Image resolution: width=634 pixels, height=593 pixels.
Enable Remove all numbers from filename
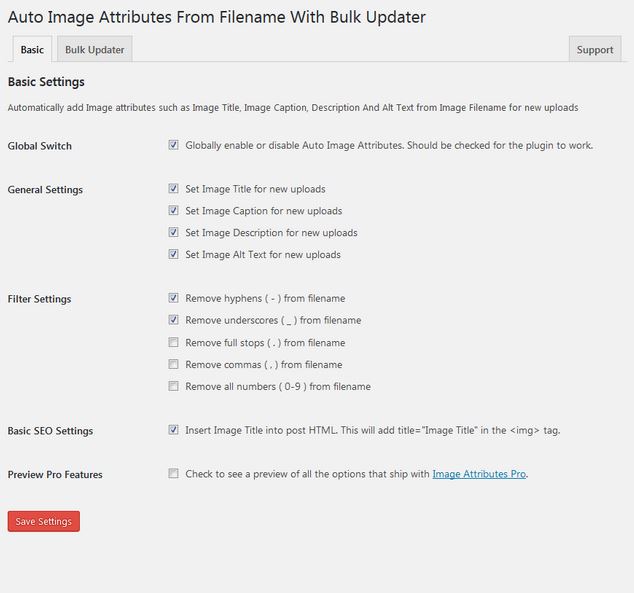coord(173,386)
